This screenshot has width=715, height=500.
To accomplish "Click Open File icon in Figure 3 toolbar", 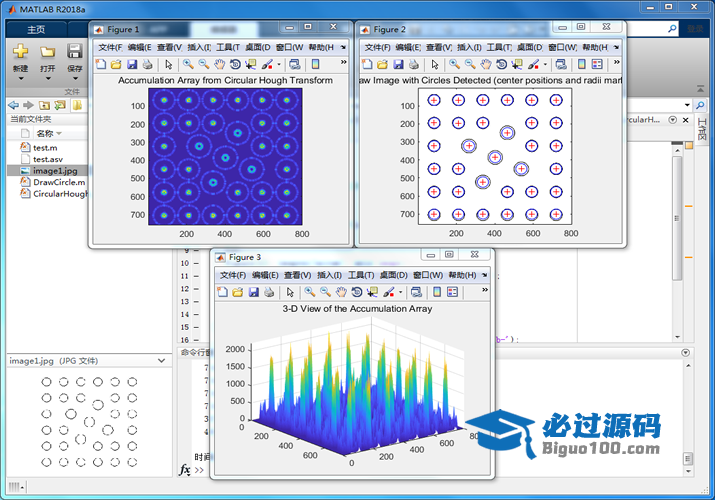I will pos(238,292).
